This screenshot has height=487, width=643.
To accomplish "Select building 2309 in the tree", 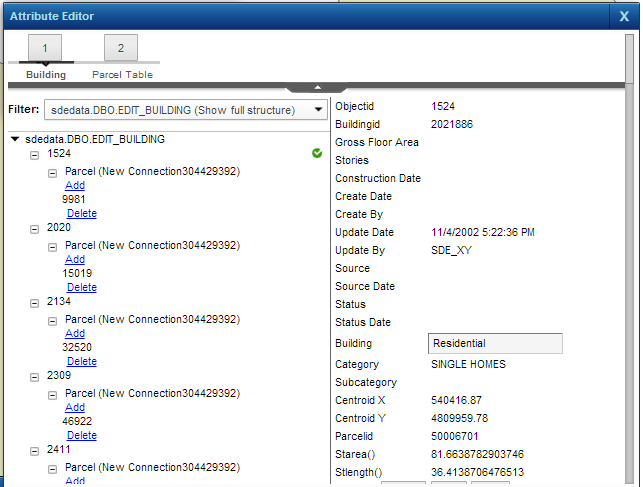I will point(59,377).
